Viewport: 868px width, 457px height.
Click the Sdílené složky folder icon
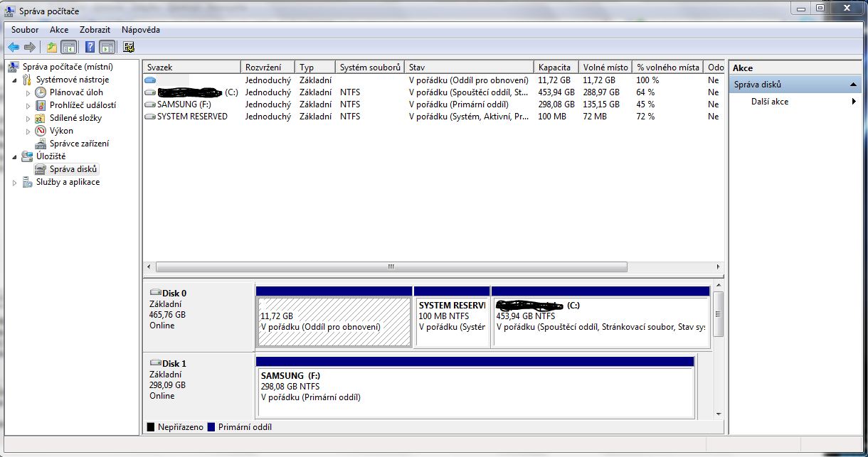[41, 118]
